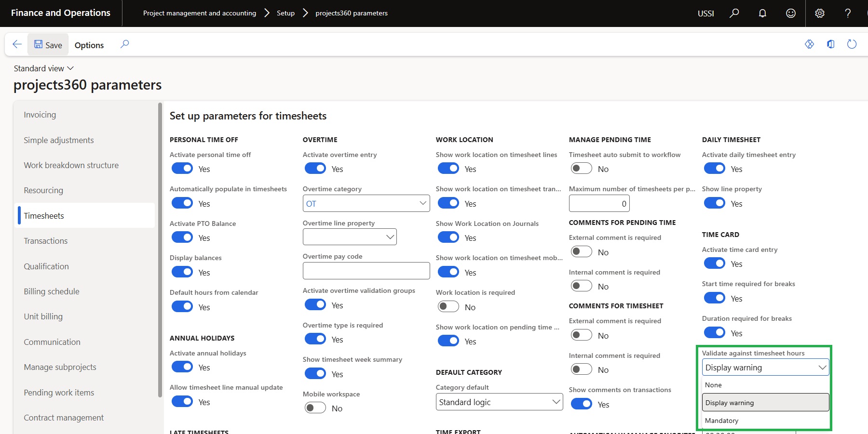
Task: Click the Overtime pay code field
Action: point(366,271)
